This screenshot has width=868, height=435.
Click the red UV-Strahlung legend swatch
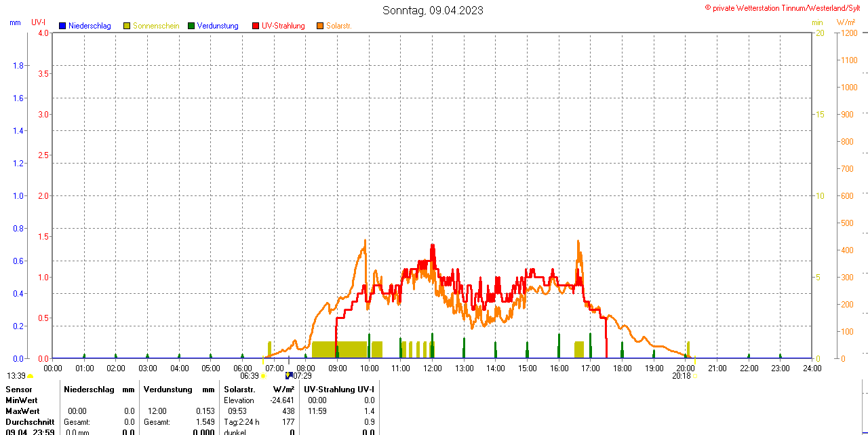point(256,26)
